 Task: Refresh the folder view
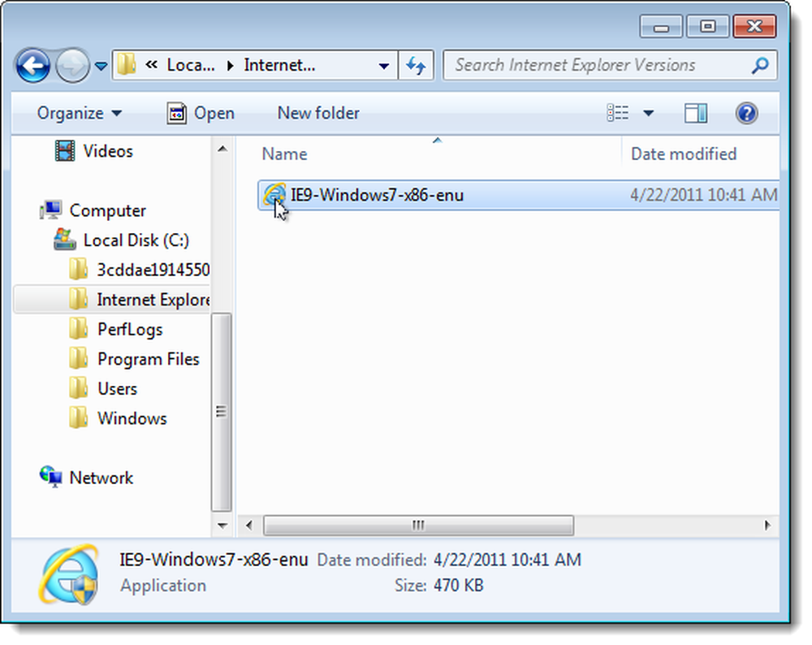(x=415, y=65)
